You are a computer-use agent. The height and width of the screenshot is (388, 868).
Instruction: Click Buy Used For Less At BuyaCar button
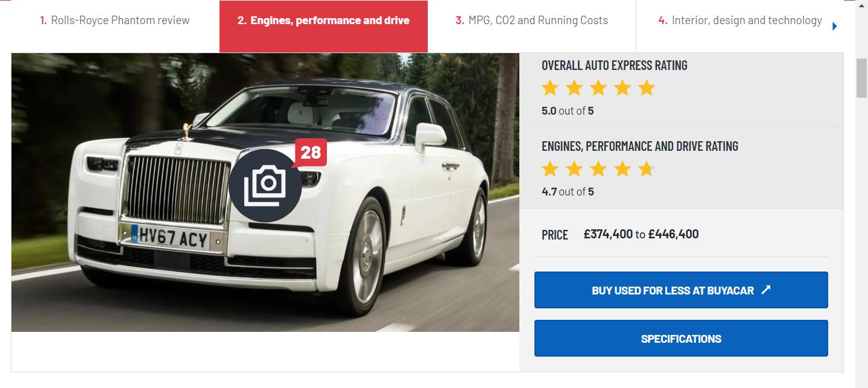point(681,290)
